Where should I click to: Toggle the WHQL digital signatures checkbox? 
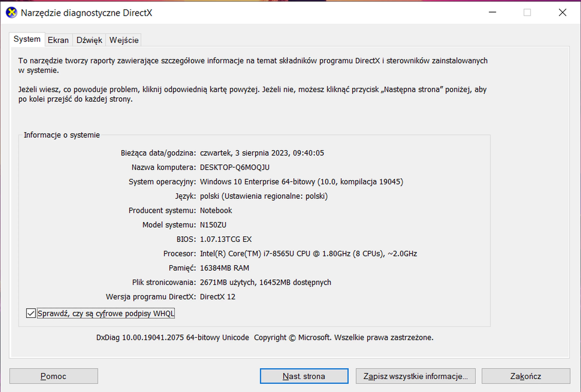[31, 313]
